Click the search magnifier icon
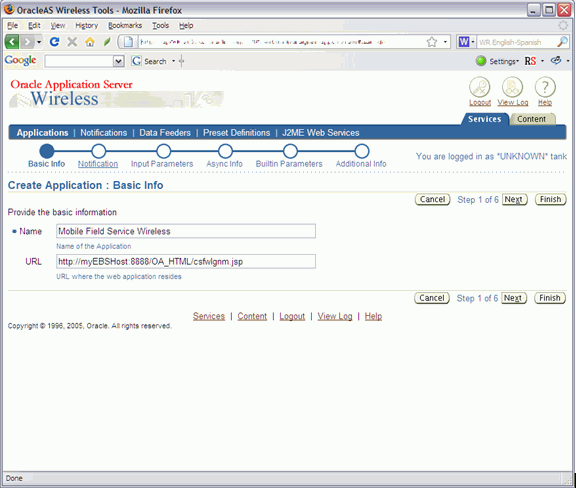This screenshot has height=488, width=576. click(562, 42)
